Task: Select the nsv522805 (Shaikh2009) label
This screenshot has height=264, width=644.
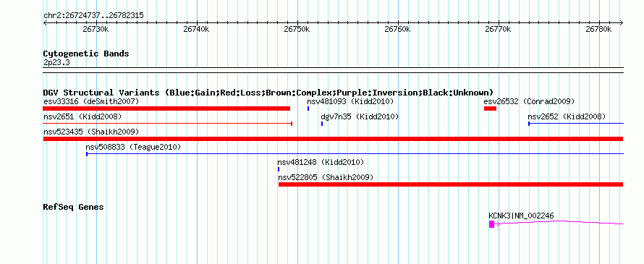Action: [x=326, y=177]
